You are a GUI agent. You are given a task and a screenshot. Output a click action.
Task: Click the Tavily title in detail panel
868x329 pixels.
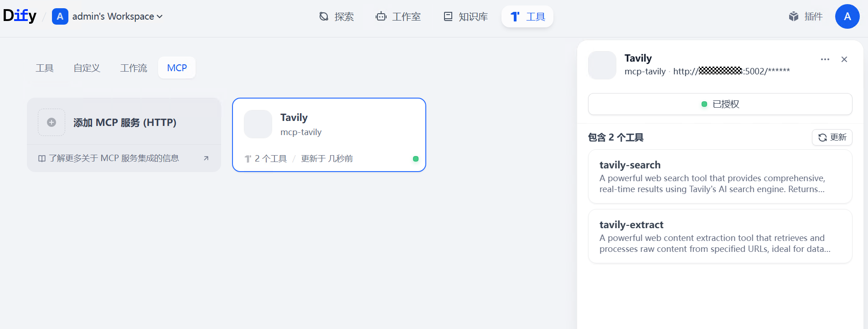(638, 58)
